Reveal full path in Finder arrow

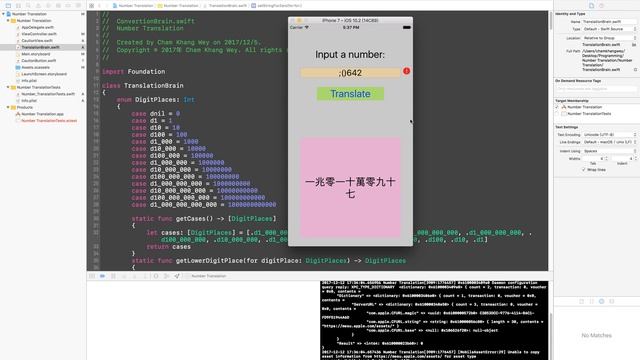click(635, 70)
